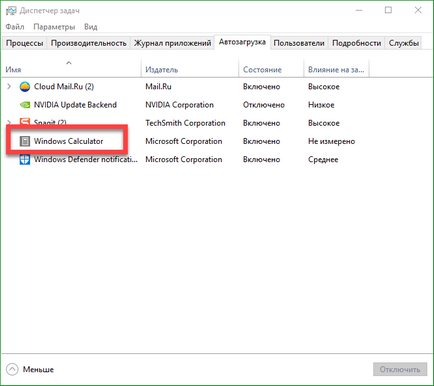The width and height of the screenshot is (434, 386).
Task: Click the NVIDIA Corporation publisher cell
Action: 179,105
